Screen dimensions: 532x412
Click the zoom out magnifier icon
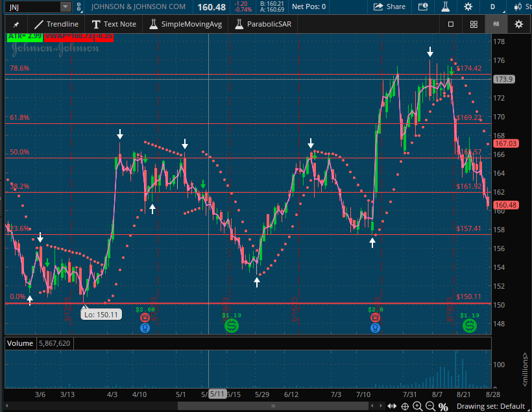pos(430,406)
